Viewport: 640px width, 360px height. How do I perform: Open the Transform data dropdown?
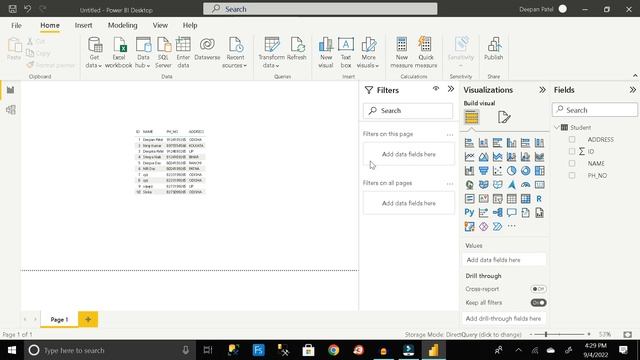click(x=271, y=53)
